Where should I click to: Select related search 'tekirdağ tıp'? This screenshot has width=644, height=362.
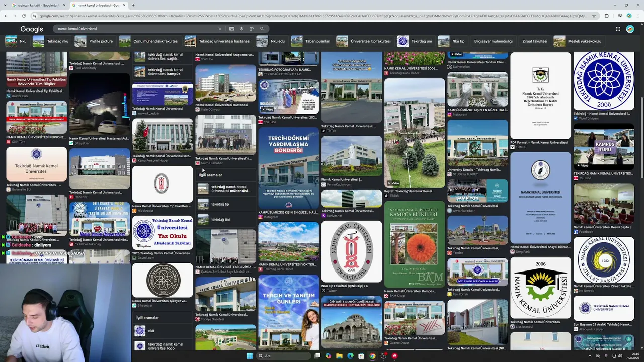coord(225,204)
